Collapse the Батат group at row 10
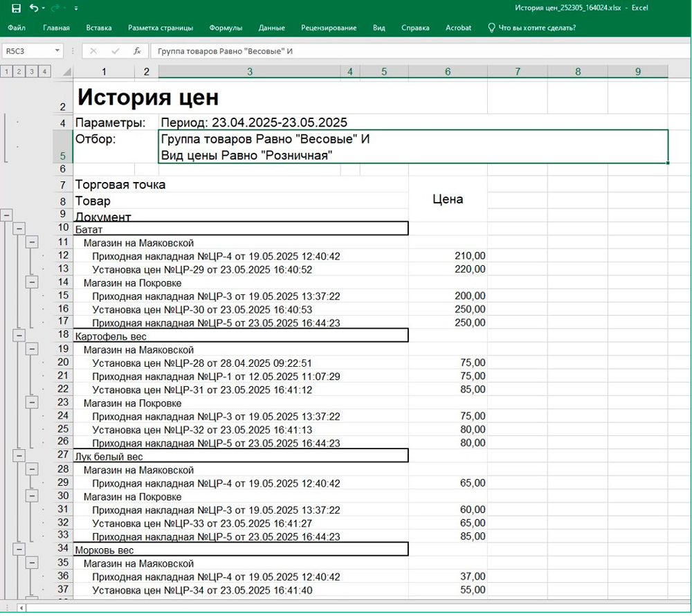The height and width of the screenshot is (616, 692). point(19,228)
